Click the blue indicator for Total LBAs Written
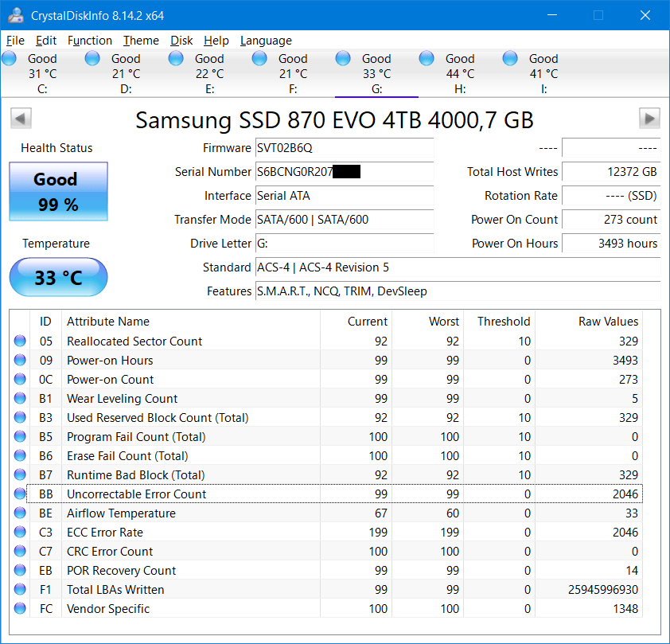Image resolution: width=670 pixels, height=644 pixels. [20, 589]
